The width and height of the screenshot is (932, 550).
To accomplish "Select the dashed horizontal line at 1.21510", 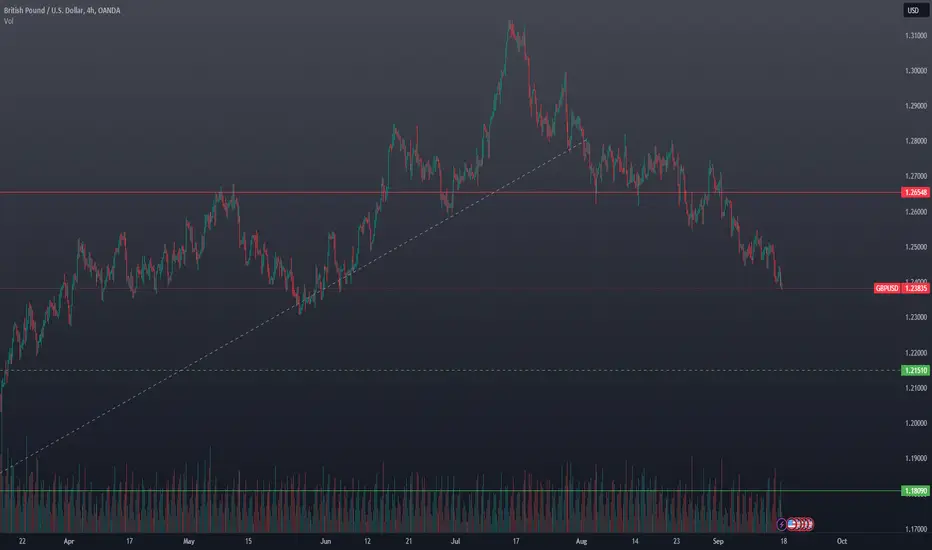I will 451,370.
